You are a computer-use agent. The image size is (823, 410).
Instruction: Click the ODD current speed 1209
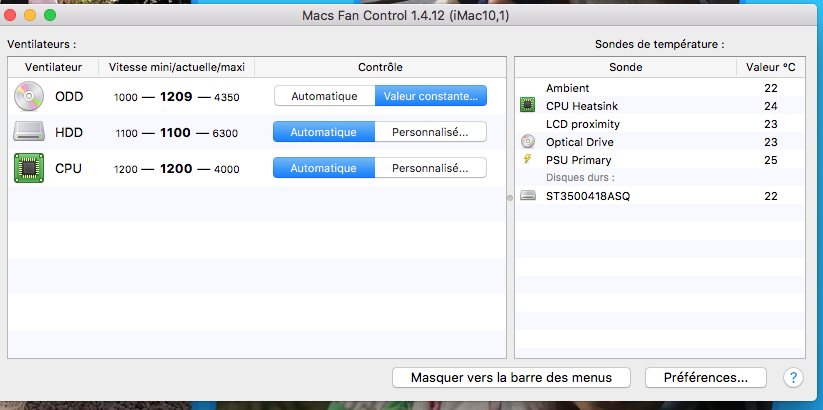click(x=176, y=97)
